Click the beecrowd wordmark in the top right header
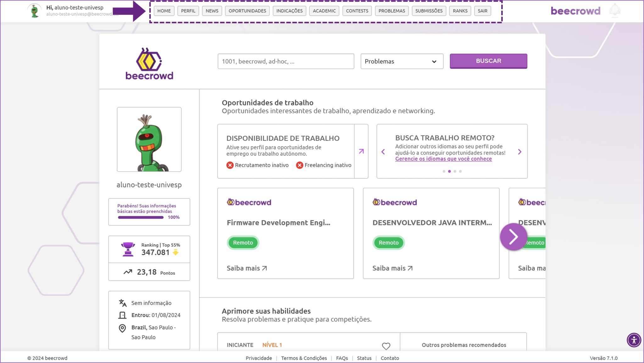644x363 pixels. [x=575, y=11]
